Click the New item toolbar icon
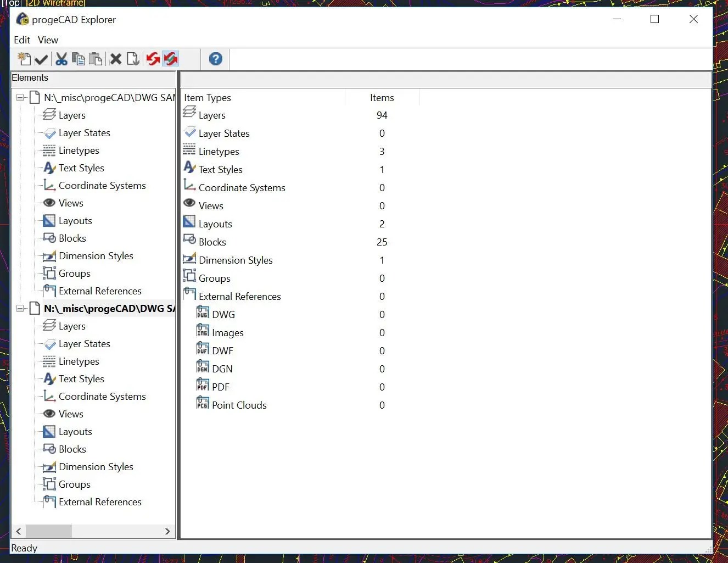Image resolution: width=728 pixels, height=563 pixels. tap(24, 59)
